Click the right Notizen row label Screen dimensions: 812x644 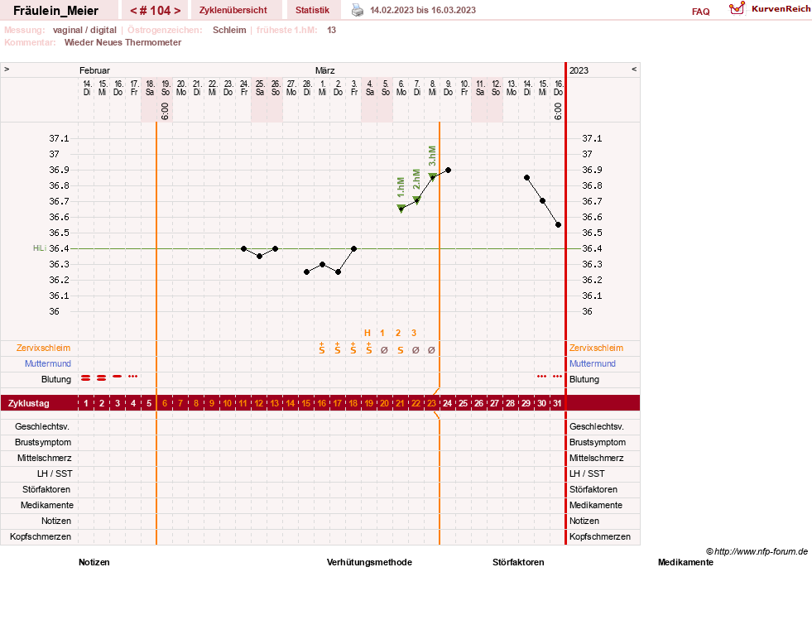click(x=584, y=521)
